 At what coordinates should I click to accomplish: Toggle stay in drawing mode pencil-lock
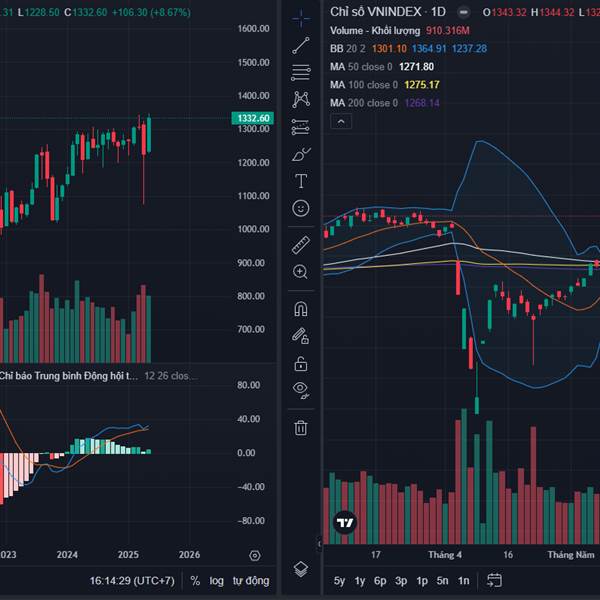[301, 336]
